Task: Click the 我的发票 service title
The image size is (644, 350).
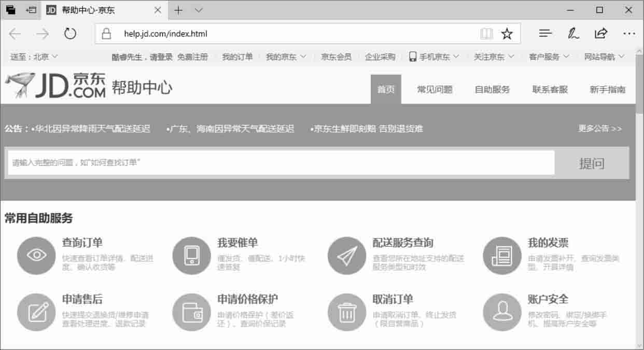Action: tap(548, 243)
